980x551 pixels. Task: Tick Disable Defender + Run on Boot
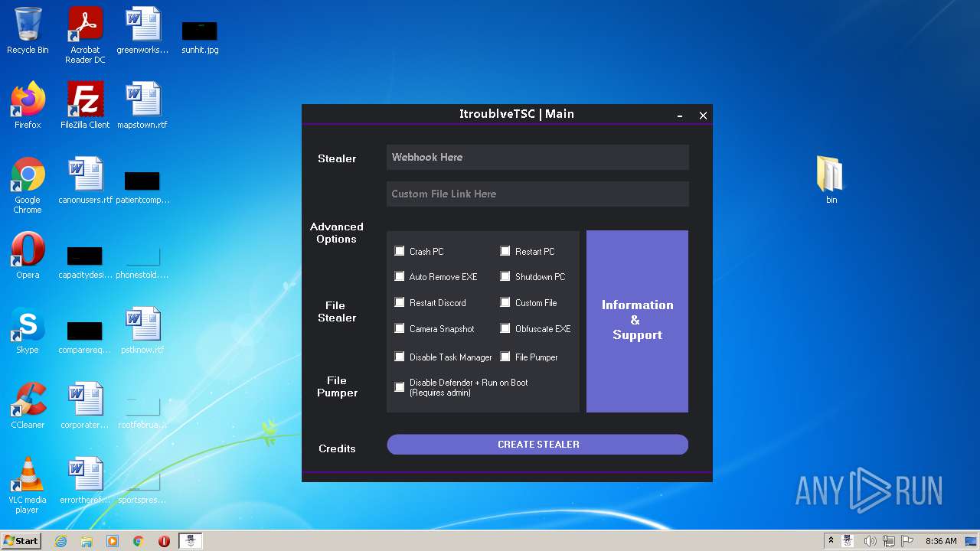tap(400, 387)
